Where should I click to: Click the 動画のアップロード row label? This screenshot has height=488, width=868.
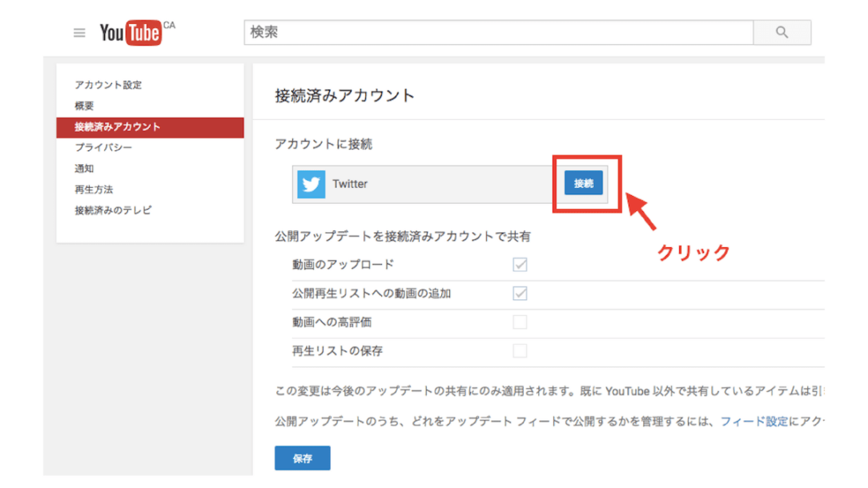[x=343, y=265]
